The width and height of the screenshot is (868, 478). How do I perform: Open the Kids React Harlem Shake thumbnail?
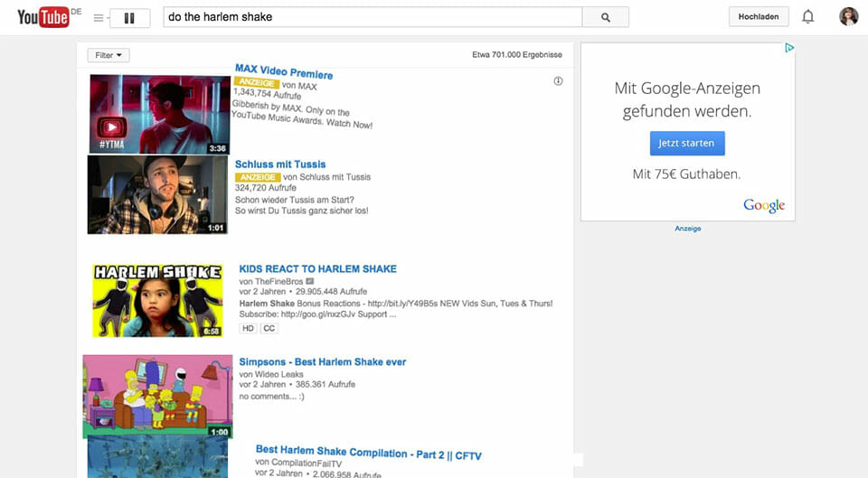(x=157, y=300)
